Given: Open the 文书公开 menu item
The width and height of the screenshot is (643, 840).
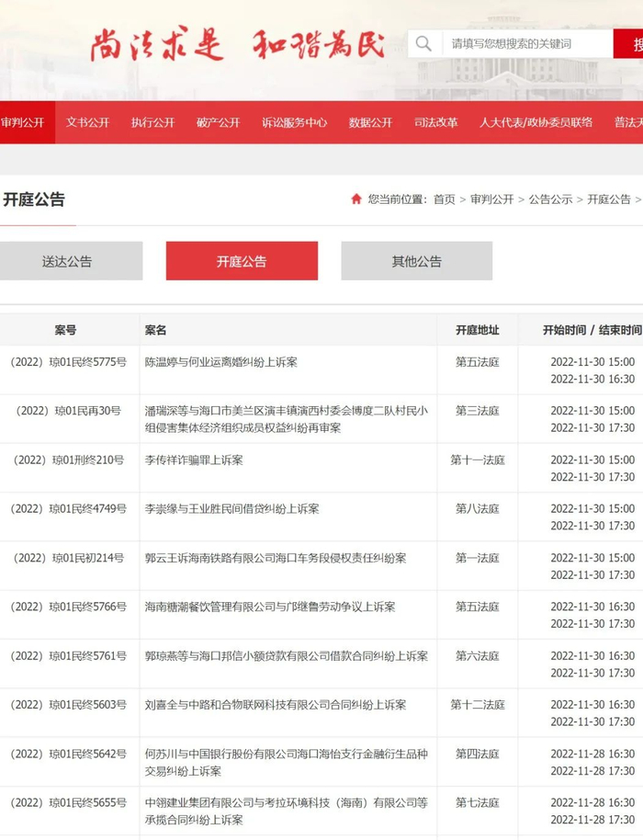Looking at the screenshot, I should point(88,122).
